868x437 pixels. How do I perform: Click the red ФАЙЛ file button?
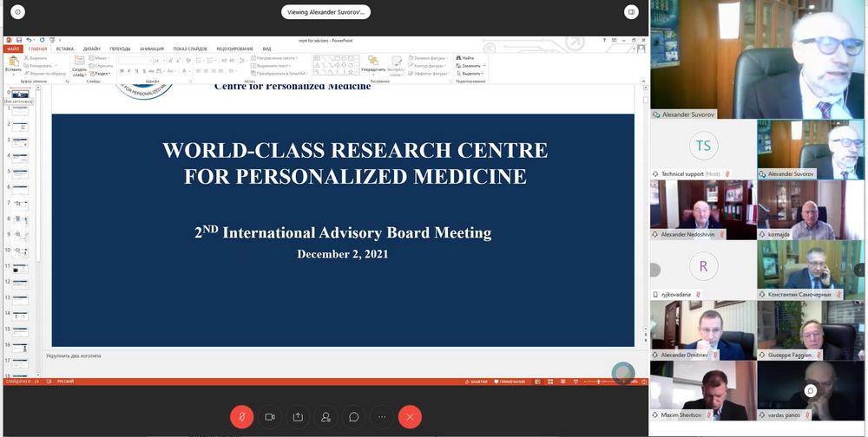[13, 49]
